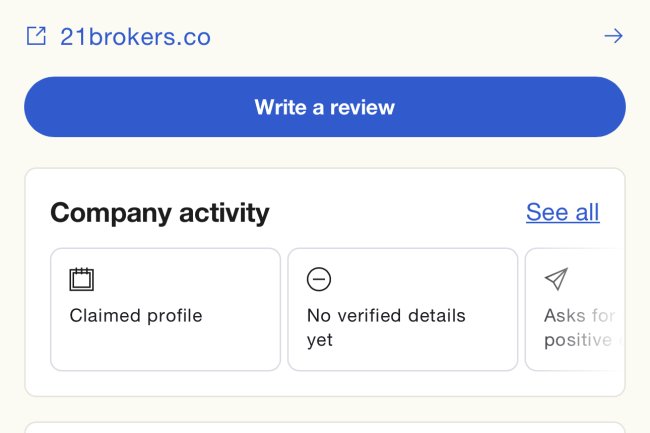
Task: Click the minus-circle icon for unverified details
Action: [x=319, y=279]
